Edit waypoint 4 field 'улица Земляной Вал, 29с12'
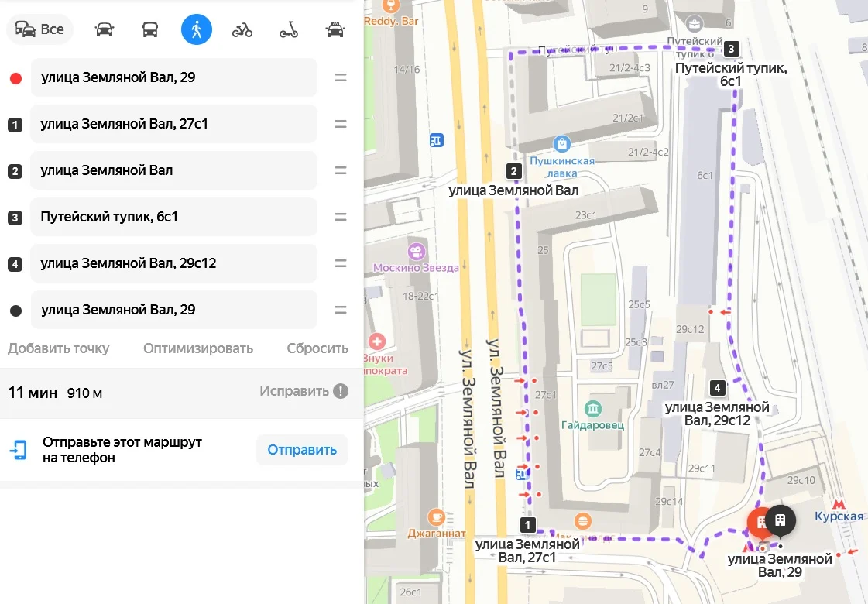 pos(173,263)
